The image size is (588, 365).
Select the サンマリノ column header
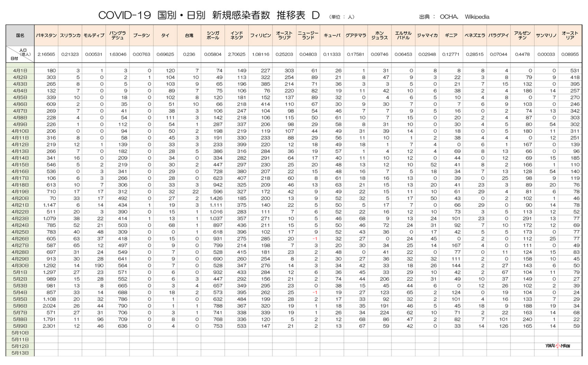tap(545, 36)
